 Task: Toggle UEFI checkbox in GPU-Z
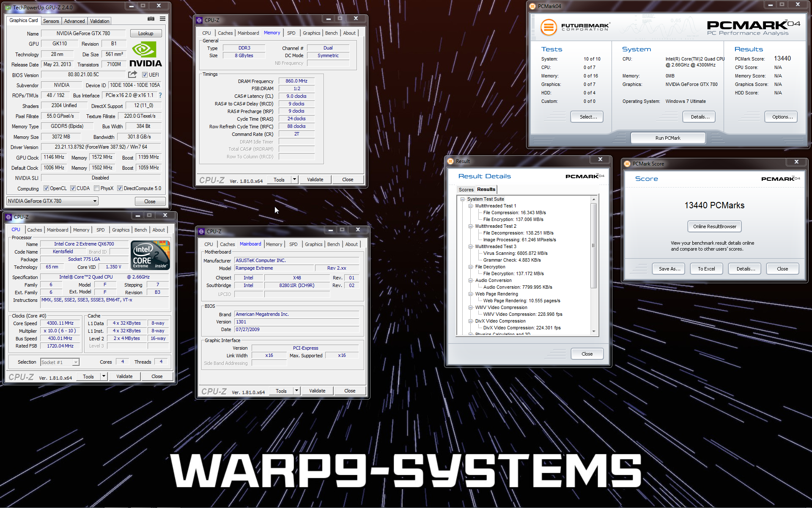point(145,75)
